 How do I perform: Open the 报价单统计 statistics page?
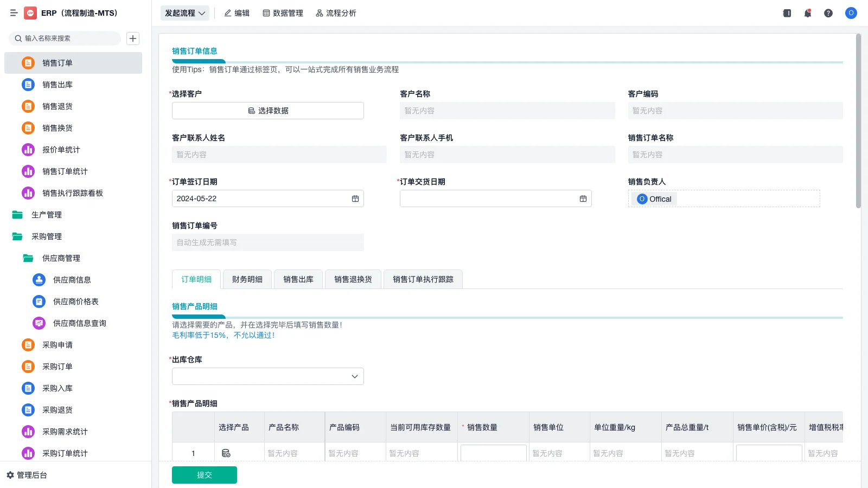click(60, 150)
